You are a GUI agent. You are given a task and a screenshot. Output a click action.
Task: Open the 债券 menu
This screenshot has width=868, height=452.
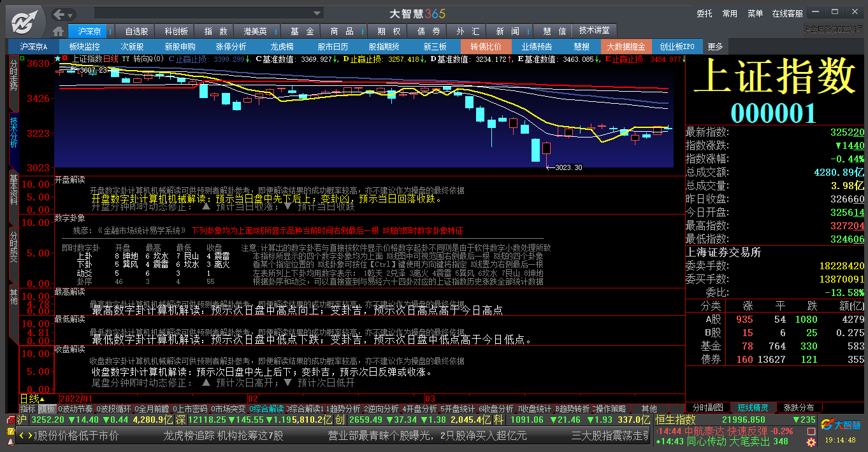(x=428, y=31)
